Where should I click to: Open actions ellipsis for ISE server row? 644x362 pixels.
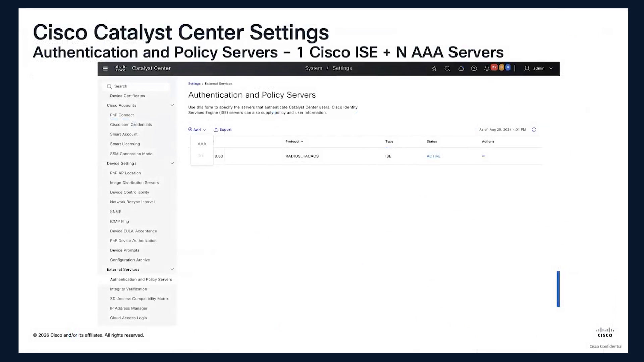click(x=483, y=156)
